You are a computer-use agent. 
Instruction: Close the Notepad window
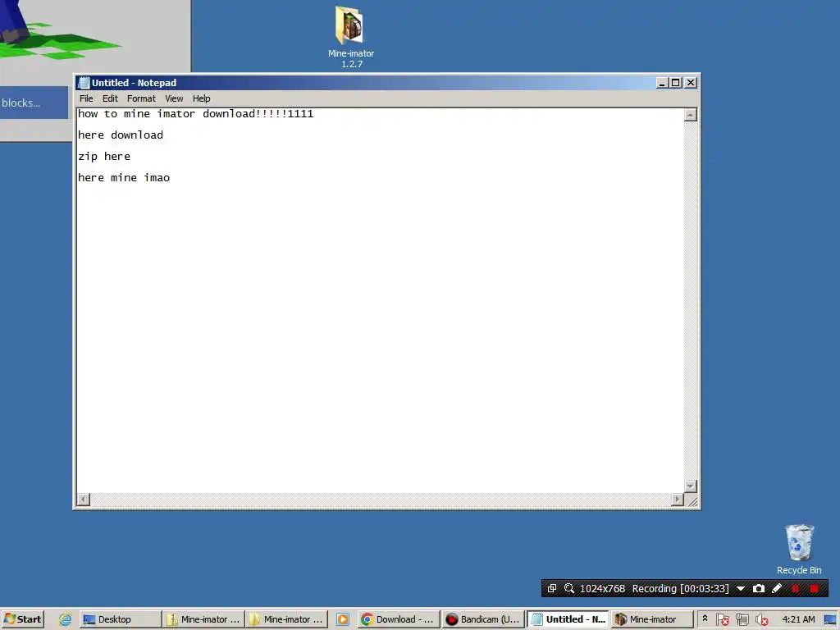(x=691, y=83)
